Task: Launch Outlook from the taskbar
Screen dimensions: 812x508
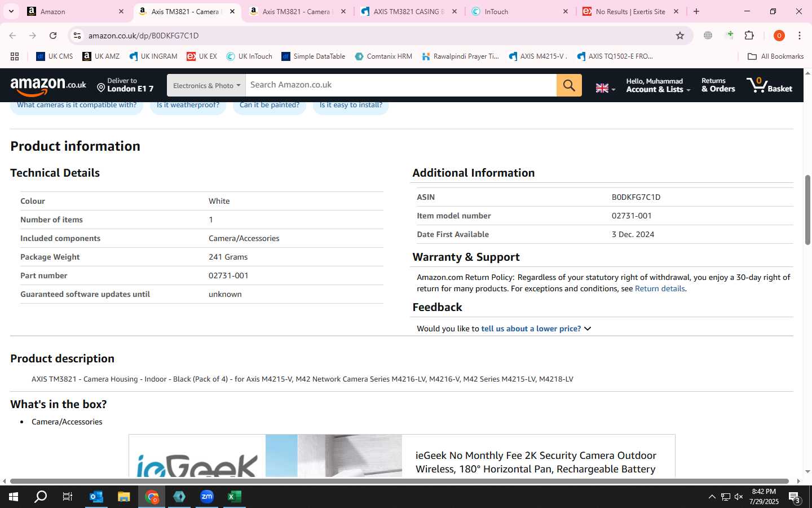Action: pos(96,497)
